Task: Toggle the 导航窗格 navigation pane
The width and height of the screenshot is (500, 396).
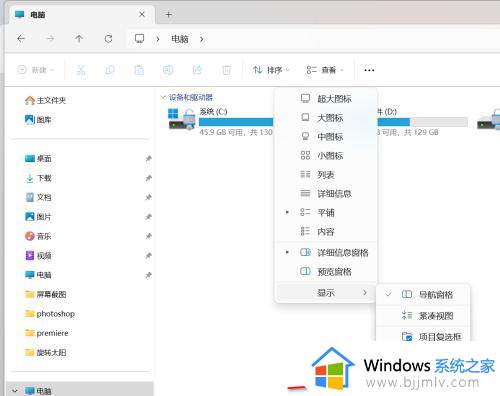Action: [x=423, y=295]
